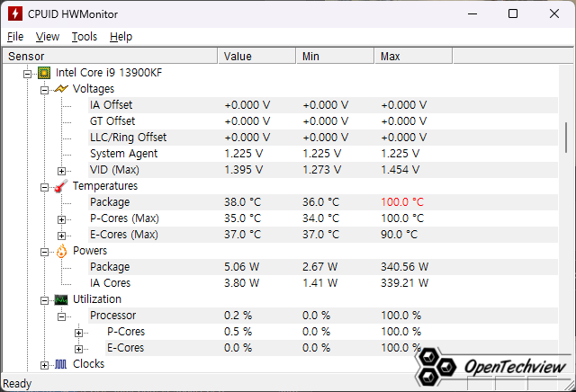Image resolution: width=576 pixels, height=392 pixels.
Task: Click the 1.273 V VID min value
Action: point(322,170)
